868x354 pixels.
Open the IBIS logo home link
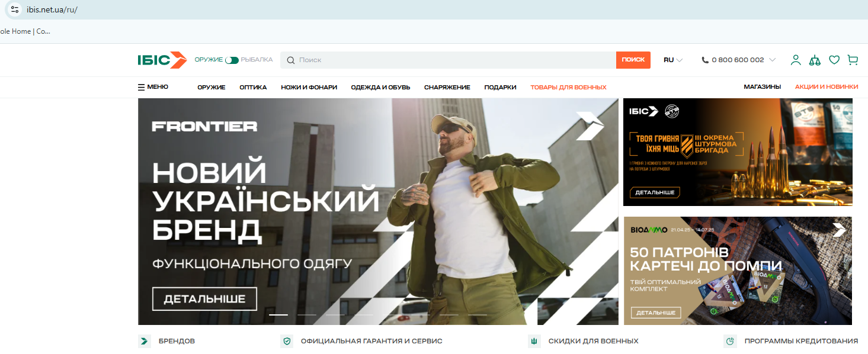162,60
